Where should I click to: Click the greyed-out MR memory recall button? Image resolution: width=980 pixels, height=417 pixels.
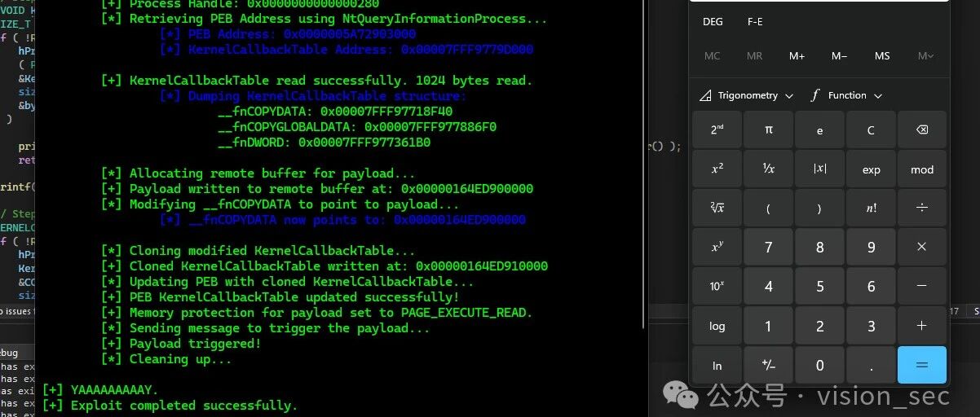(754, 56)
